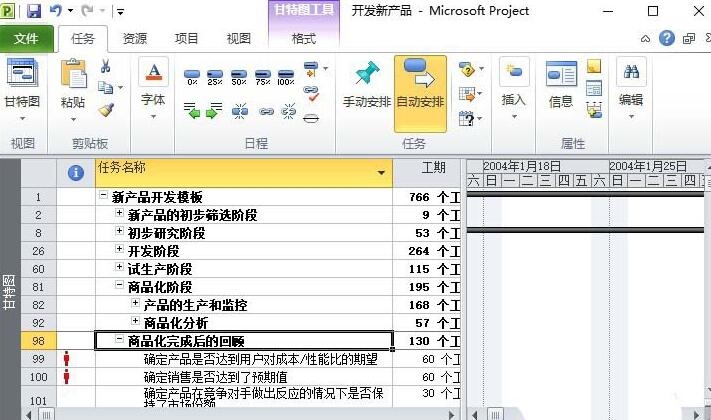Screen dimensions: 711x420
Task: Click the Inactivate task icon
Action: 311,118
